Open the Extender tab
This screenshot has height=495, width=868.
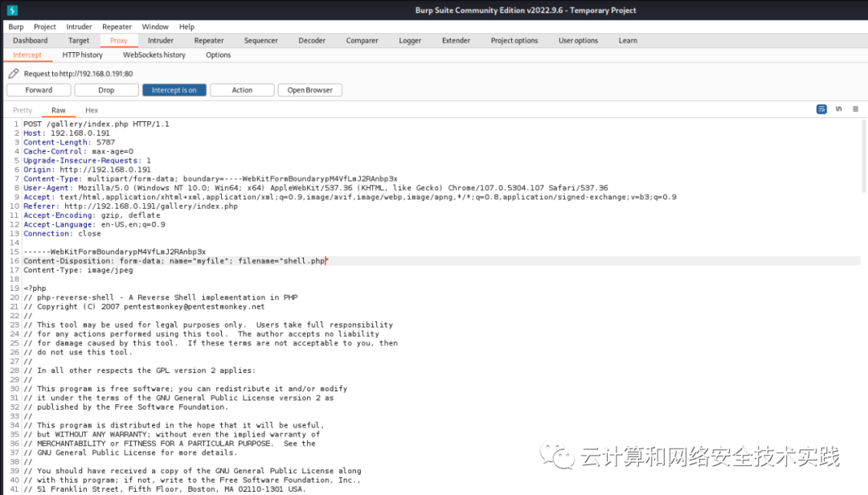457,40
